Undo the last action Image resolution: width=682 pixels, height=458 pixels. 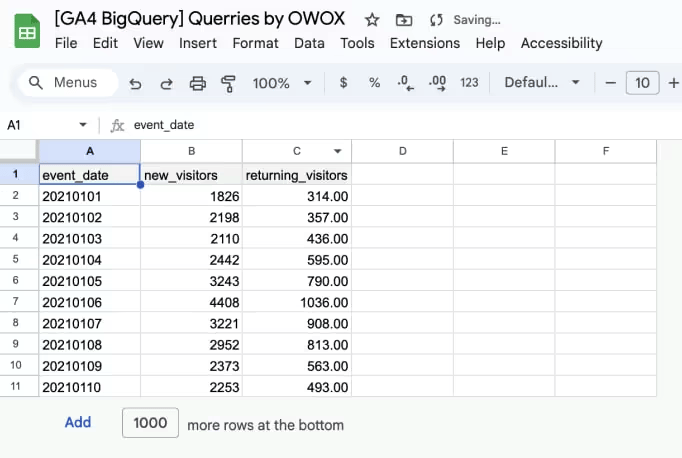pyautogui.click(x=135, y=83)
